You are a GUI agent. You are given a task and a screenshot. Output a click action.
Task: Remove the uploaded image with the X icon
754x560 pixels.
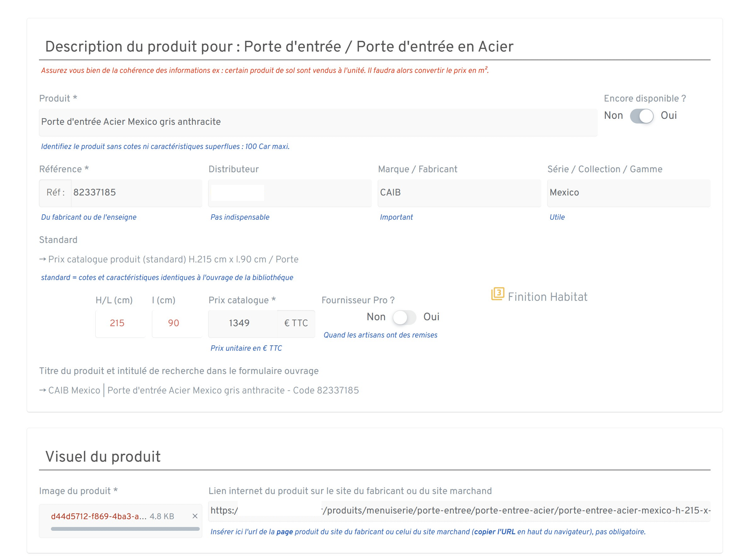[195, 516]
